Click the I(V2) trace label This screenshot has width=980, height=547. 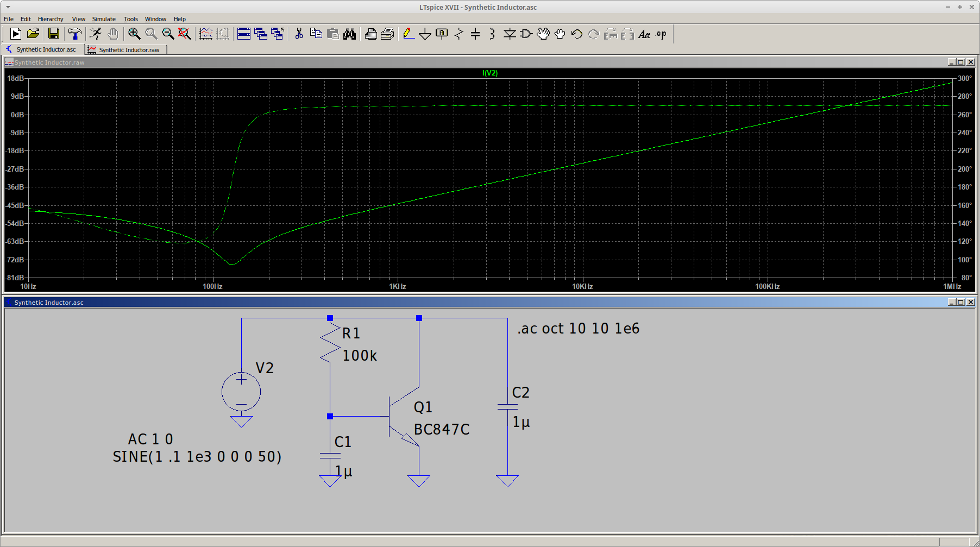490,73
